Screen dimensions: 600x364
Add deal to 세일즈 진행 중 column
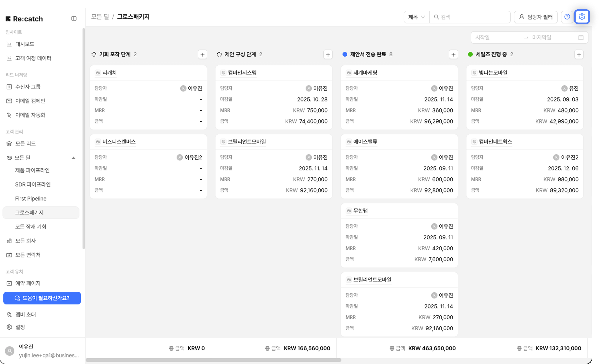coord(579,55)
